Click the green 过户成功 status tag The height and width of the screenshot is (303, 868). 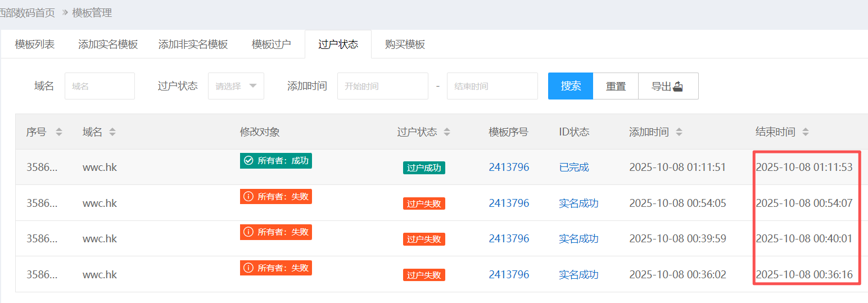(x=424, y=168)
